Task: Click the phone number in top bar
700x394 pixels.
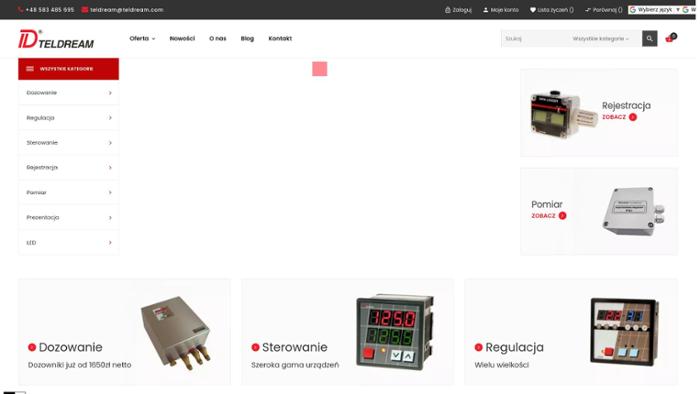Action: [50, 9]
